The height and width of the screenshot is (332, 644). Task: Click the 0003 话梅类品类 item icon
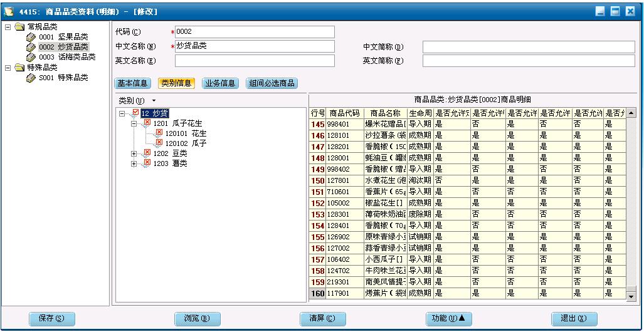click(x=31, y=57)
